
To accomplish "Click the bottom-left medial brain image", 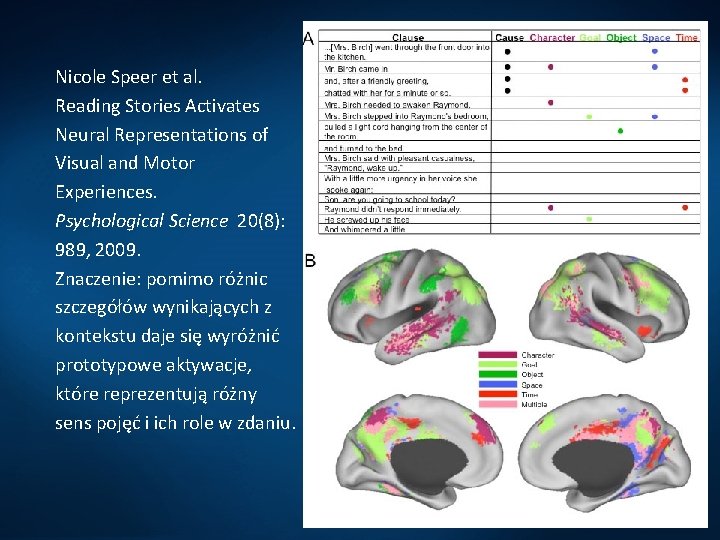I will [419, 452].
